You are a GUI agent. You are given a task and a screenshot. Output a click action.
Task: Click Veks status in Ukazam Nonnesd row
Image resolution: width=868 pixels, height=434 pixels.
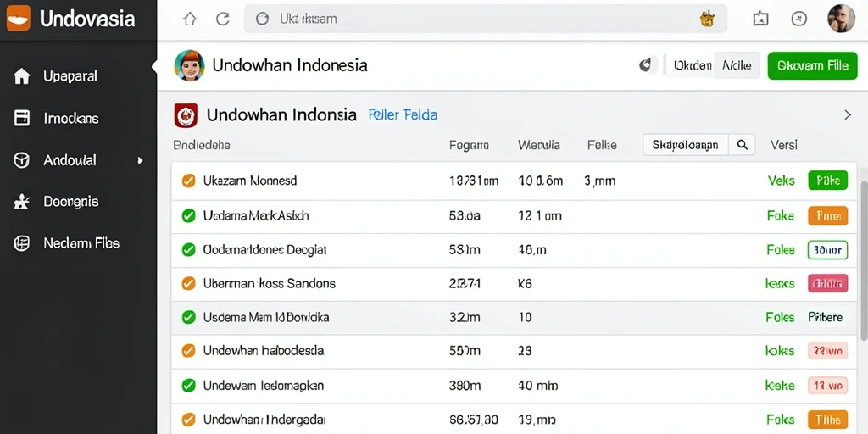pos(781,181)
